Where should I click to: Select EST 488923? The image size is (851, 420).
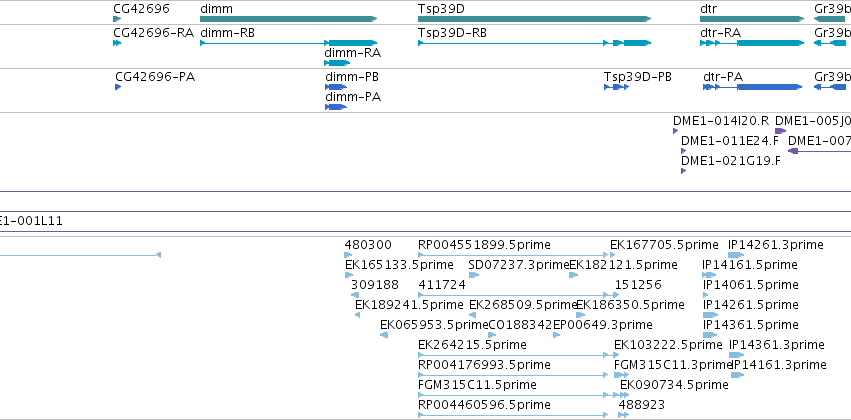[642, 405]
